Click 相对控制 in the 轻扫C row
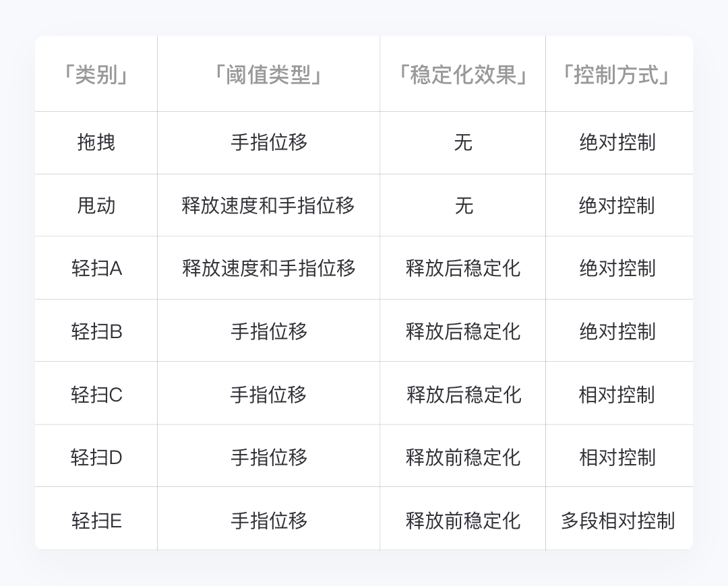 [x=617, y=395]
